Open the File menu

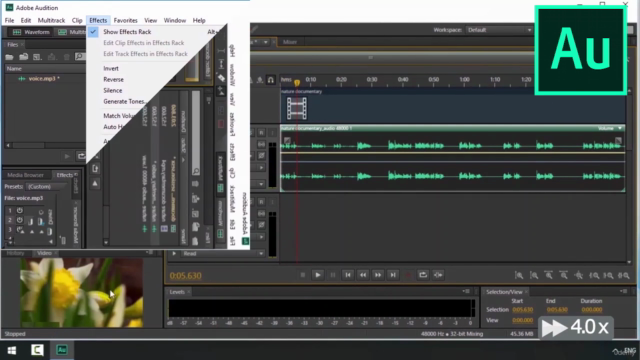(9, 20)
